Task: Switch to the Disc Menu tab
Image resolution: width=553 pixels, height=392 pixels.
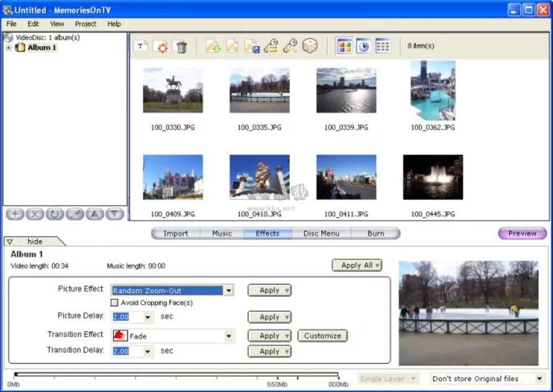Action: tap(321, 234)
